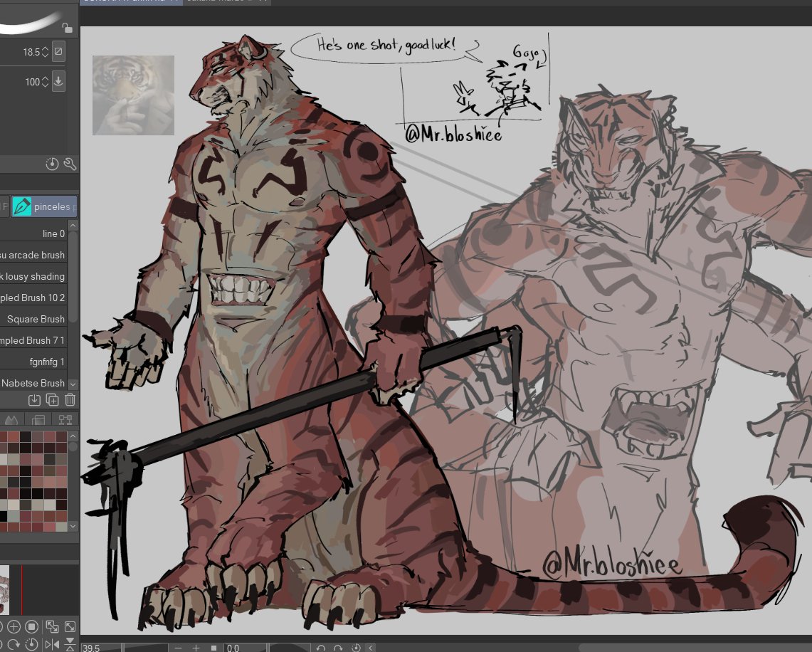Click the rotation angle 0.0 field
Viewport: 812px width, 652px height.
244,647
